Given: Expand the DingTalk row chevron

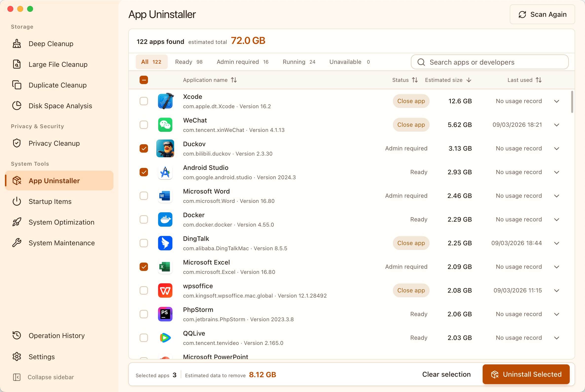Looking at the screenshot, I should [556, 243].
